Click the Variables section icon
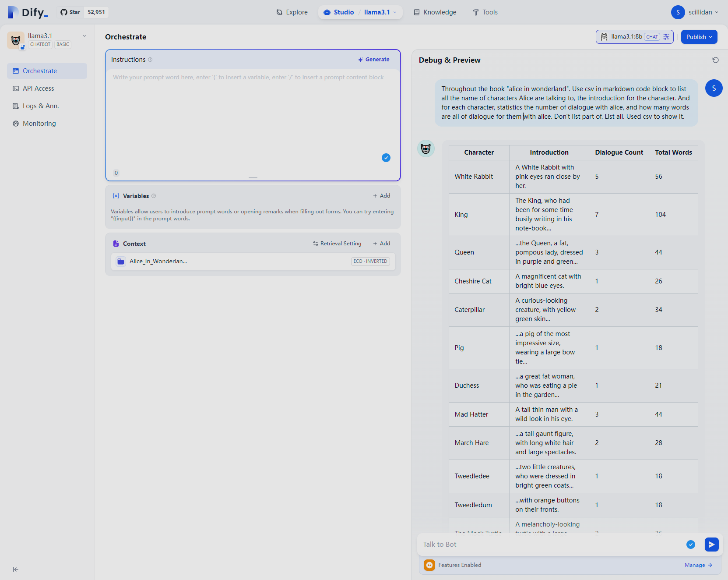Image resolution: width=728 pixels, height=580 pixels. (116, 196)
